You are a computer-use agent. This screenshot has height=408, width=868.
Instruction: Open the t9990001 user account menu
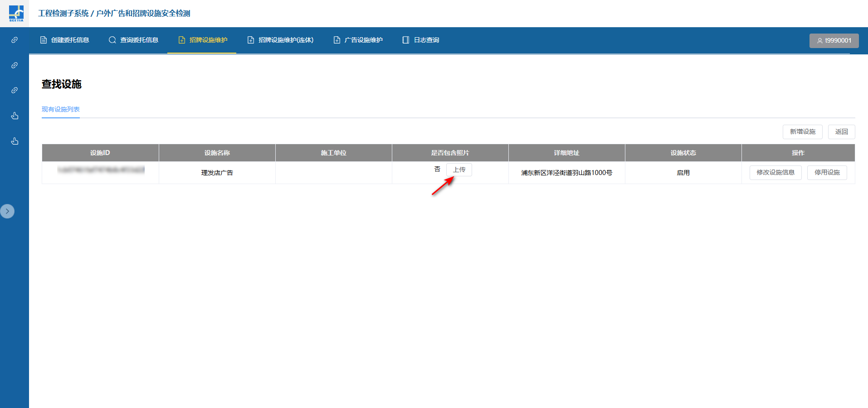834,40
